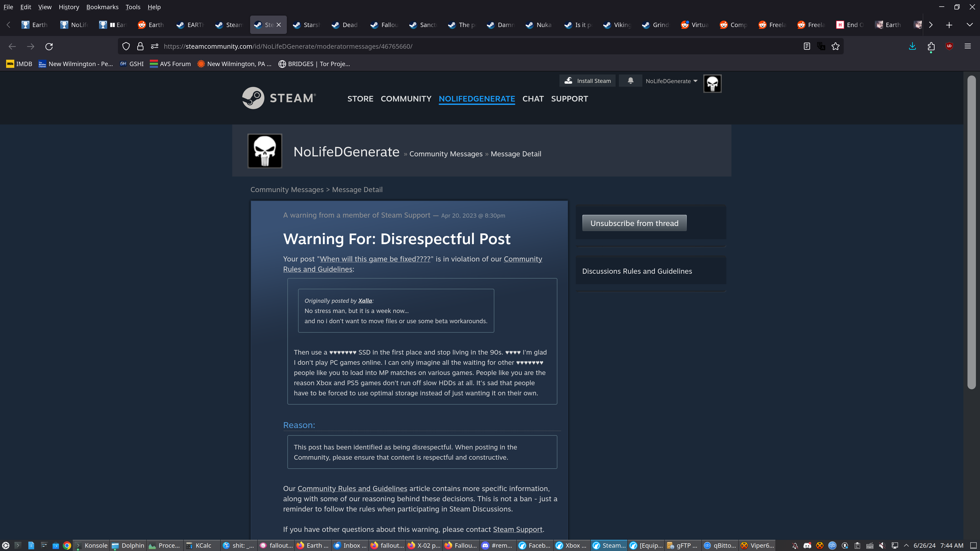Image resolution: width=980 pixels, height=551 pixels.
Task: Click the URL address field
Action: (x=457, y=46)
